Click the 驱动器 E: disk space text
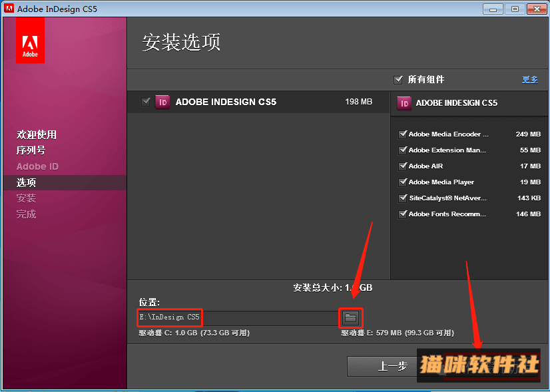This screenshot has width=550, height=392. (398, 333)
